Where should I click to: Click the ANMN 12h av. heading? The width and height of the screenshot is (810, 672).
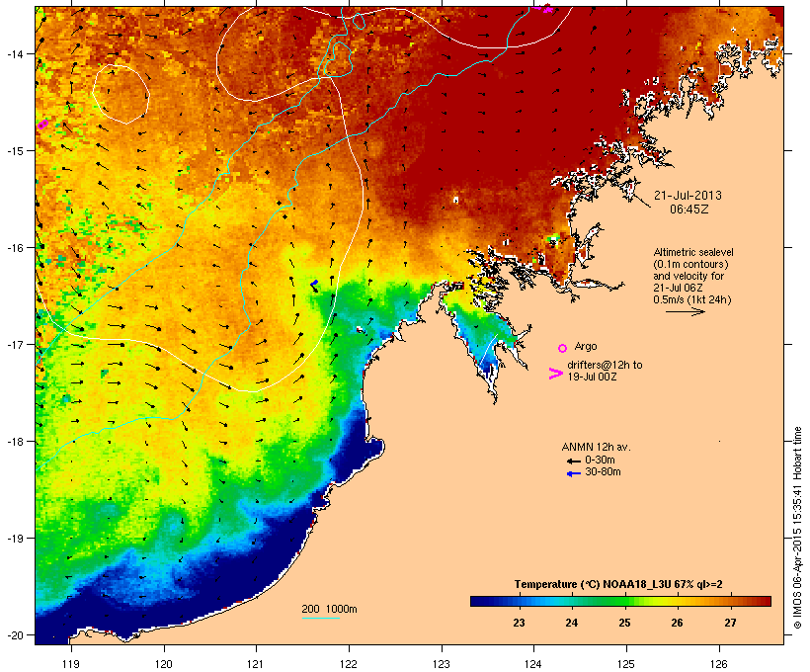[x=596, y=447]
